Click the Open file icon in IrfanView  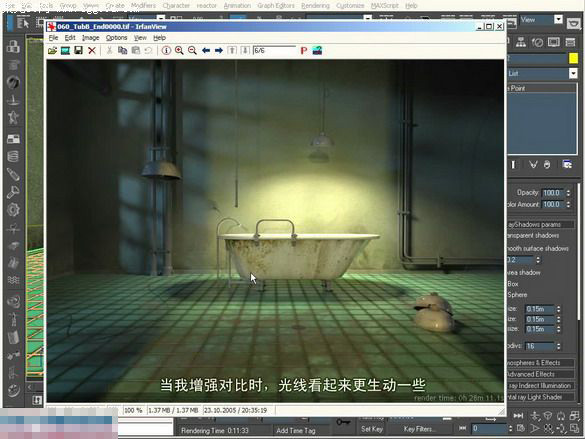point(52,50)
